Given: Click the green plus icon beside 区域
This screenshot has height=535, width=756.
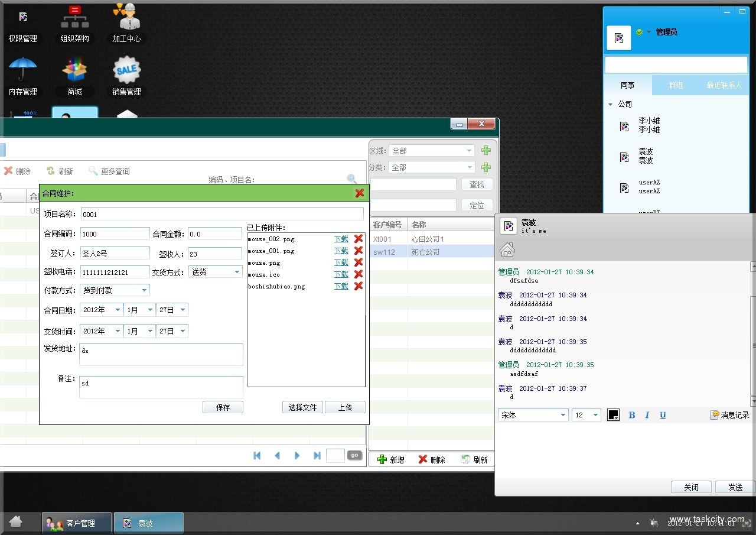Looking at the screenshot, I should tap(486, 151).
